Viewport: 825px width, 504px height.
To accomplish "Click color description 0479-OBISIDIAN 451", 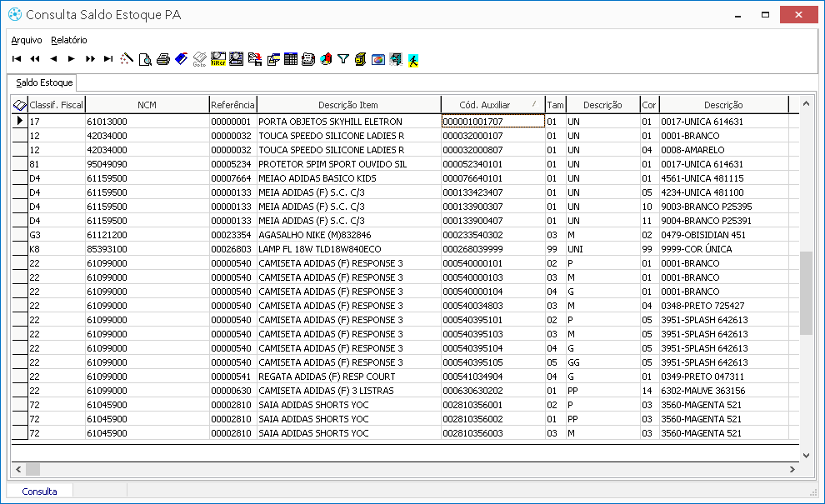I will point(724,235).
